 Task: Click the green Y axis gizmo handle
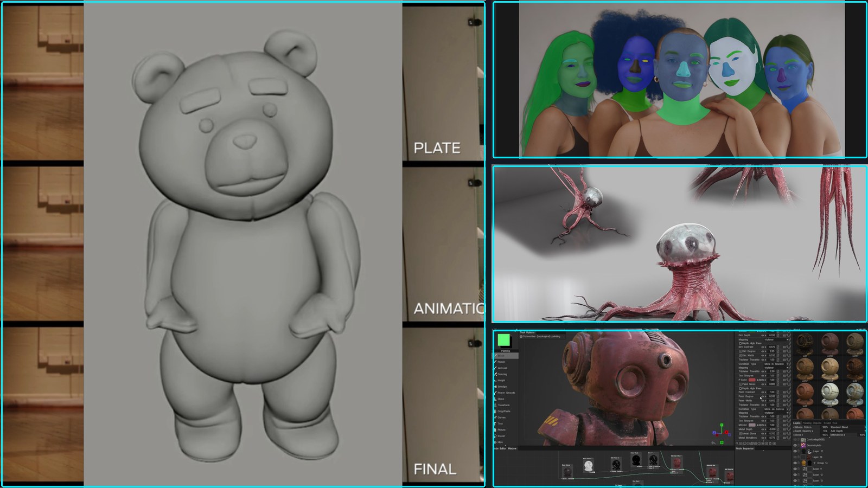coord(722,425)
